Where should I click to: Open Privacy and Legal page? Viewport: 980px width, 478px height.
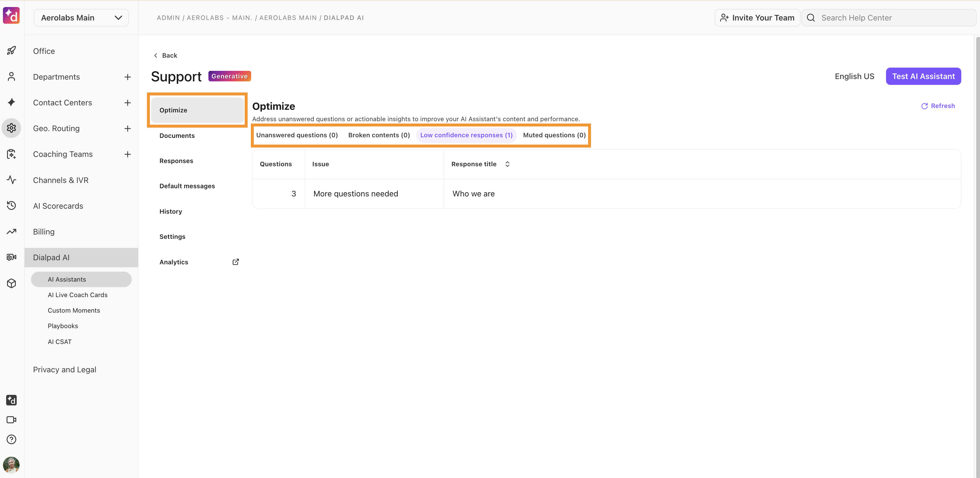tap(81, 370)
